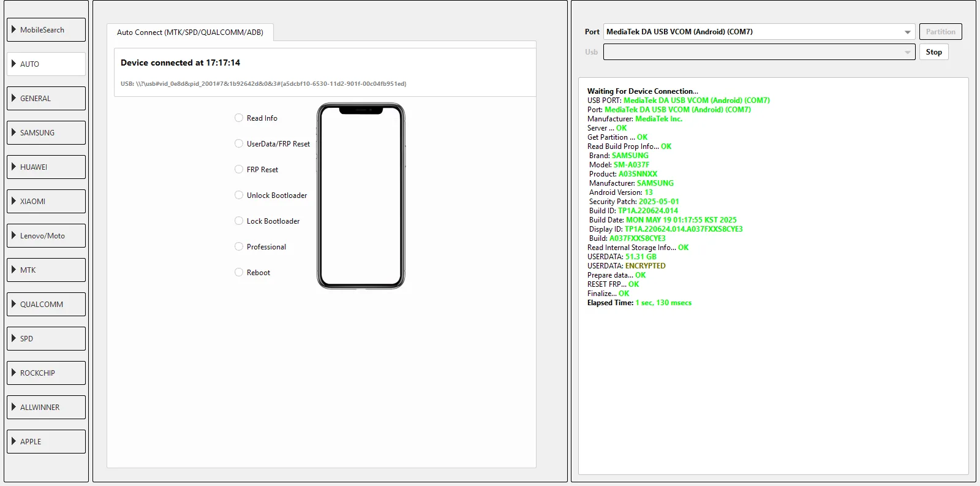Click the XIAOMI section arrow icon
This screenshot has width=980, height=486.
(13, 201)
